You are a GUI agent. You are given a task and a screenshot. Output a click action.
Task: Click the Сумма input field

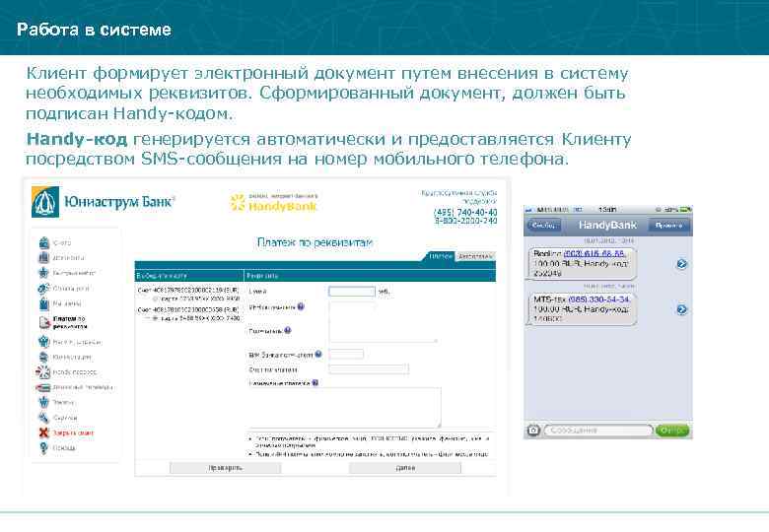coord(352,292)
